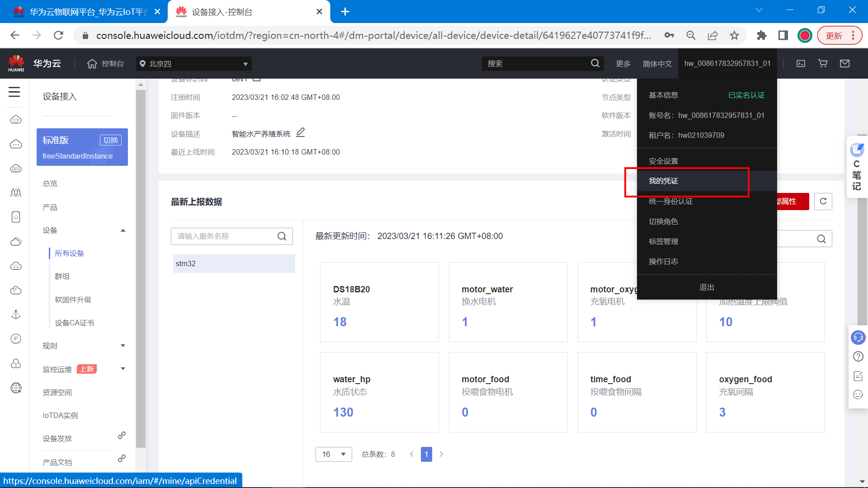The image size is (868, 488).
Task: Click the help question mark icon
Action: point(858,357)
